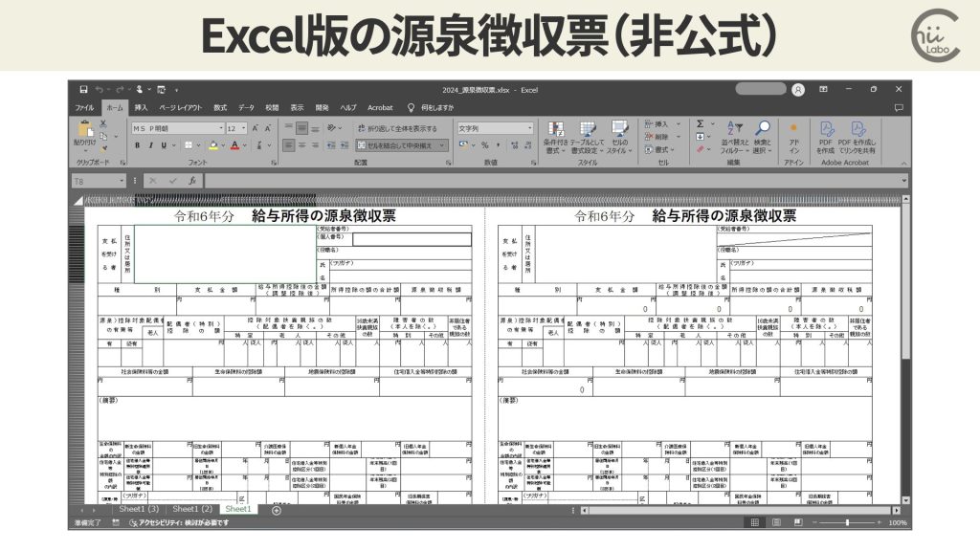Switch to page layout view
The width and height of the screenshot is (980, 551).
[776, 523]
